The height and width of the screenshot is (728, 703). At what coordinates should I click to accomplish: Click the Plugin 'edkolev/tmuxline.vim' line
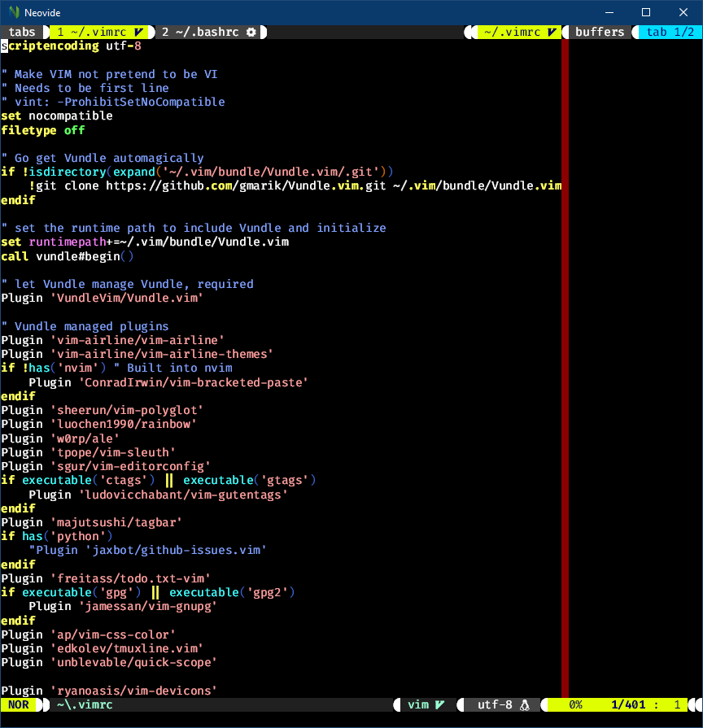point(103,649)
